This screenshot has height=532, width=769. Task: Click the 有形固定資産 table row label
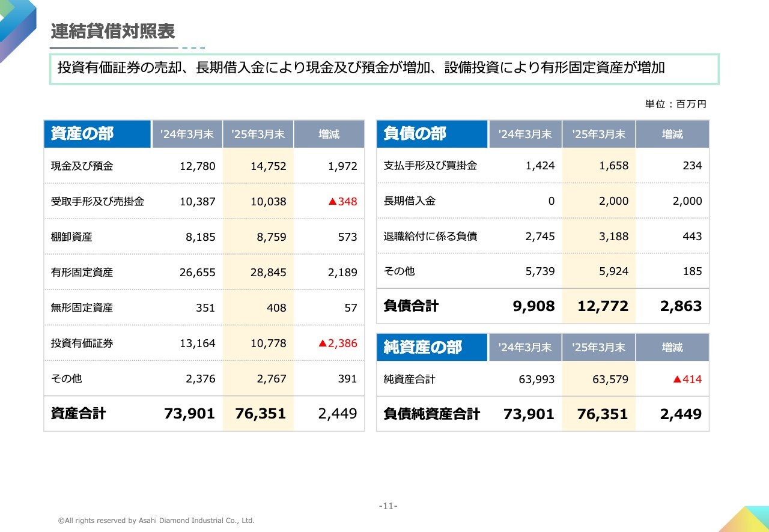82,273
